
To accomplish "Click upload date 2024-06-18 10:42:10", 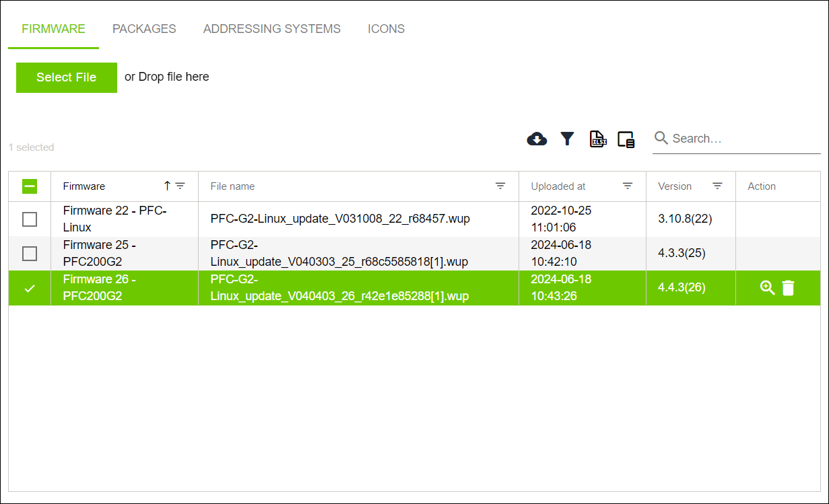I will pos(561,254).
